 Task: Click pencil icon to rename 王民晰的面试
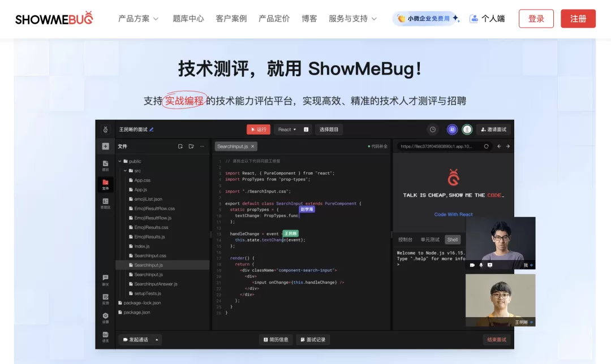[x=152, y=129]
